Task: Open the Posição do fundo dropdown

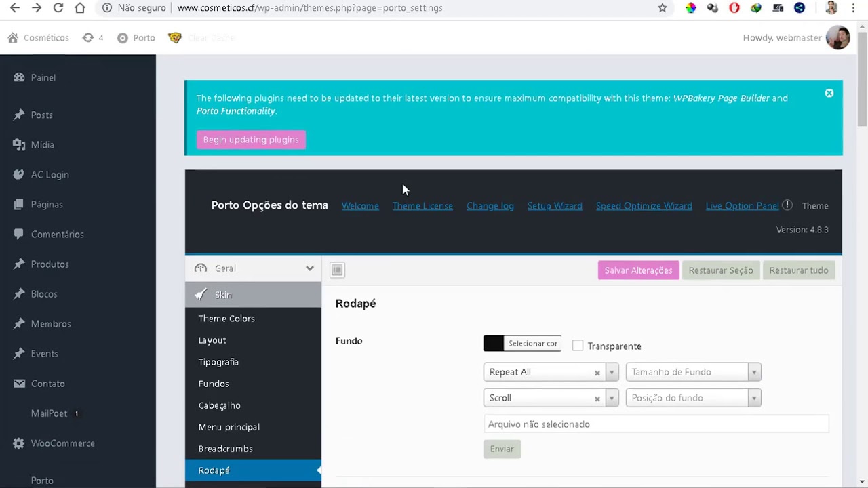Action: point(693,398)
